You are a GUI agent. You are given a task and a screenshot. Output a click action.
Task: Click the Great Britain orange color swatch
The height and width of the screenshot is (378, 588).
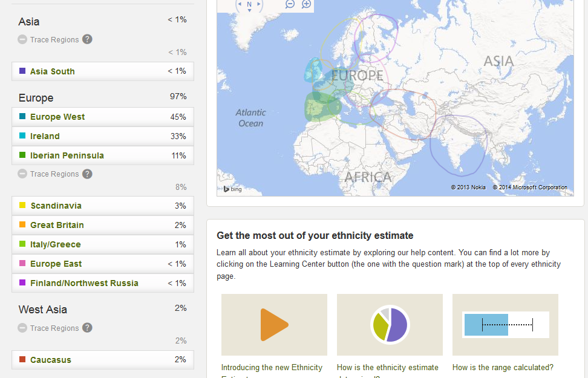22,225
